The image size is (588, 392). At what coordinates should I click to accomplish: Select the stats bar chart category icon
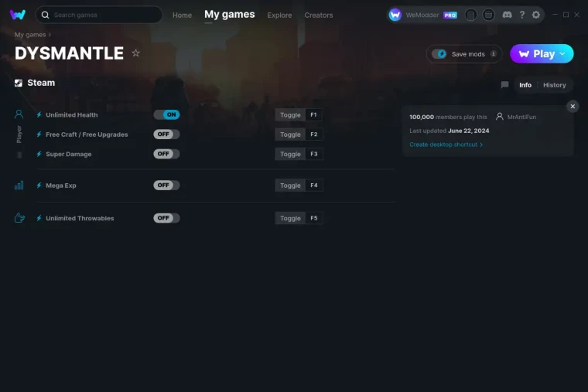[19, 185]
